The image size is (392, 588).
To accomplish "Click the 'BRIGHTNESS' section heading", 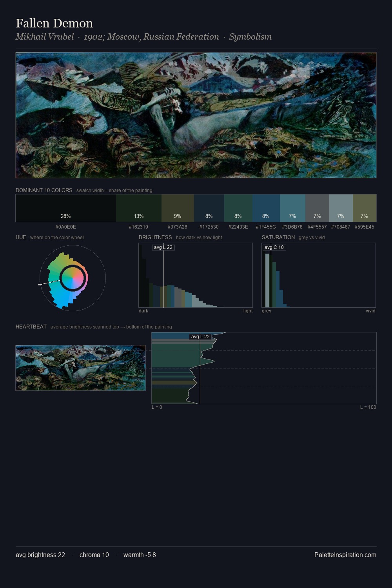I will [x=155, y=237].
